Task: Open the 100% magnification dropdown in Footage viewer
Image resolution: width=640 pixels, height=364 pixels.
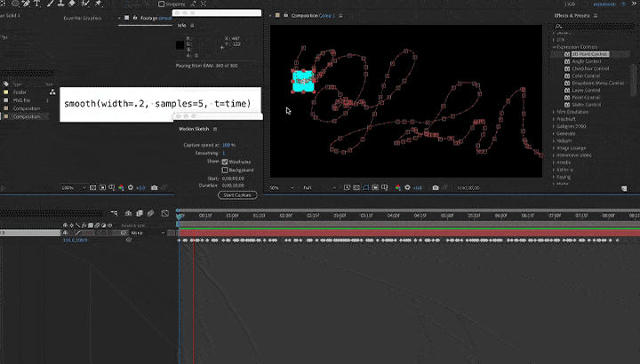Action: click(74, 188)
